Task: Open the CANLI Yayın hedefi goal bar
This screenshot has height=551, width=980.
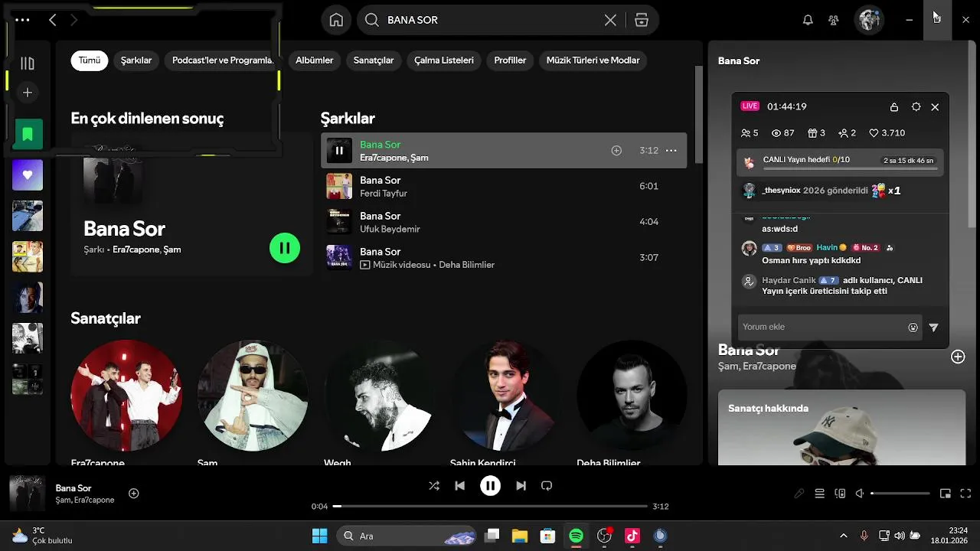Action: tap(840, 162)
